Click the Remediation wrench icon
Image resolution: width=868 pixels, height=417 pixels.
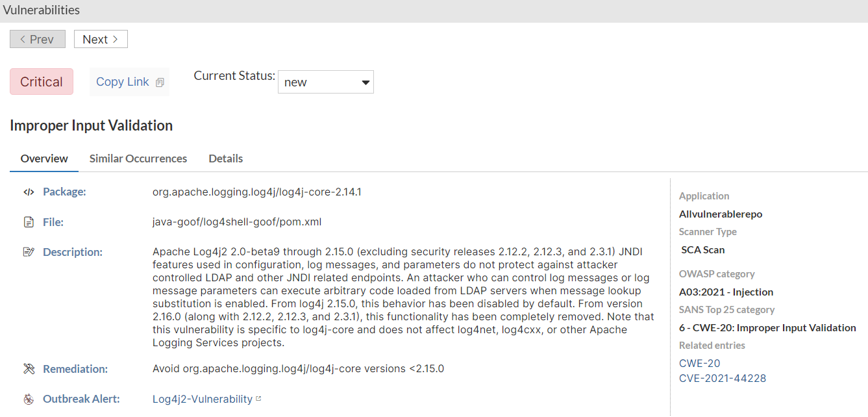29,368
